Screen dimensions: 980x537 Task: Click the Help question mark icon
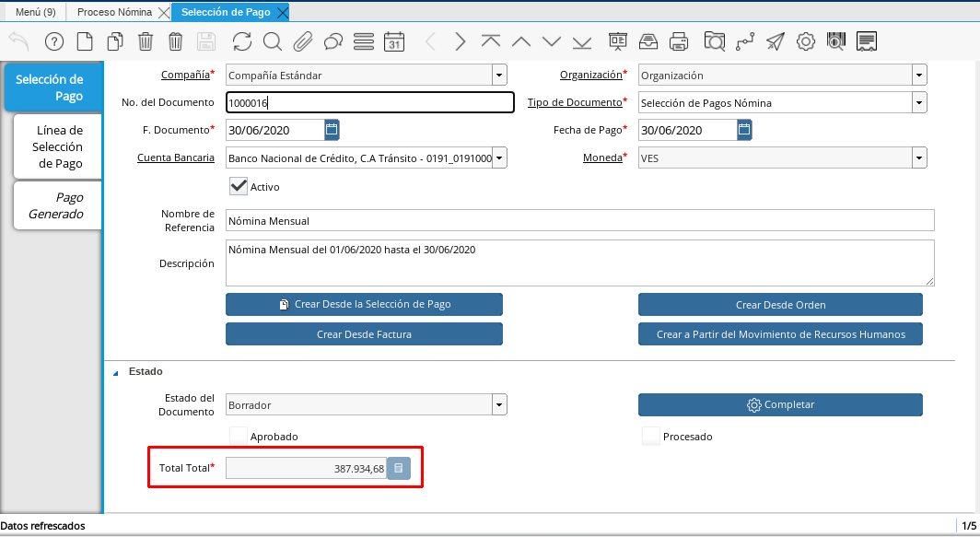pos(54,41)
